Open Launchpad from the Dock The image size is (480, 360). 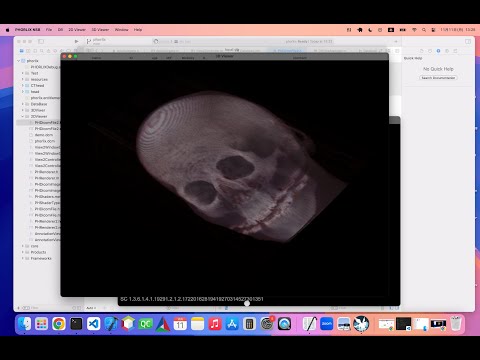tap(42, 324)
